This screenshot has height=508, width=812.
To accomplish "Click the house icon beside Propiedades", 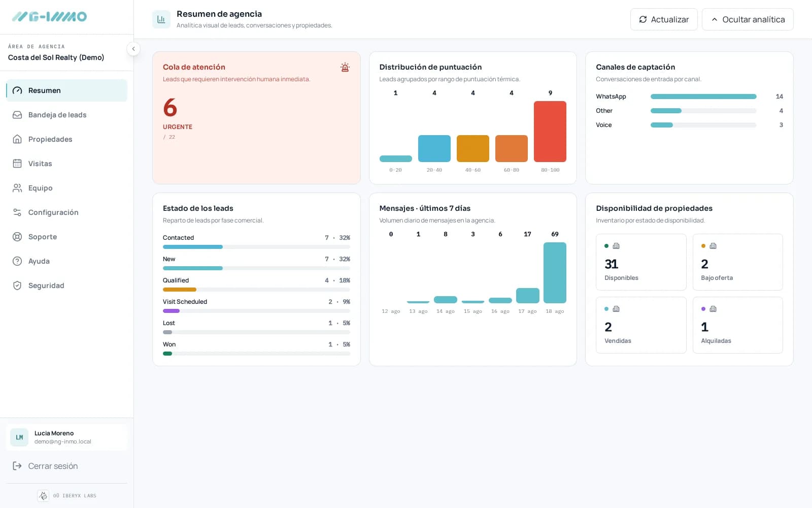I will pyautogui.click(x=17, y=139).
